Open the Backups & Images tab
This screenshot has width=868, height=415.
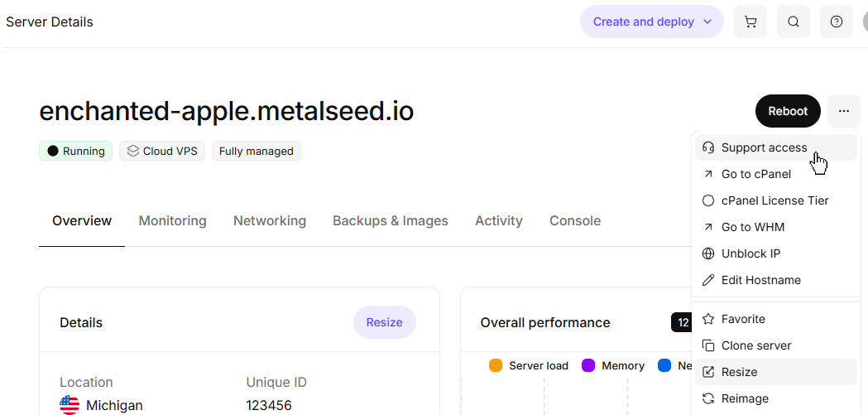[x=391, y=220]
